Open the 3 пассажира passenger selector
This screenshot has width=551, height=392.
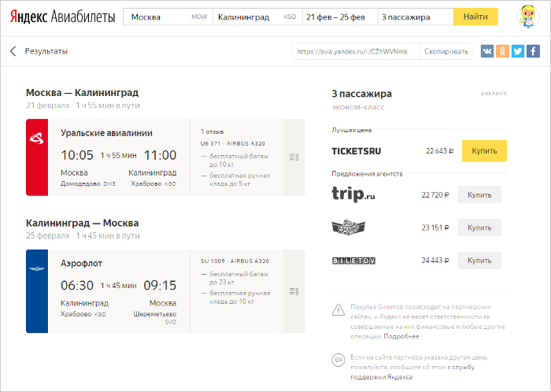416,17
